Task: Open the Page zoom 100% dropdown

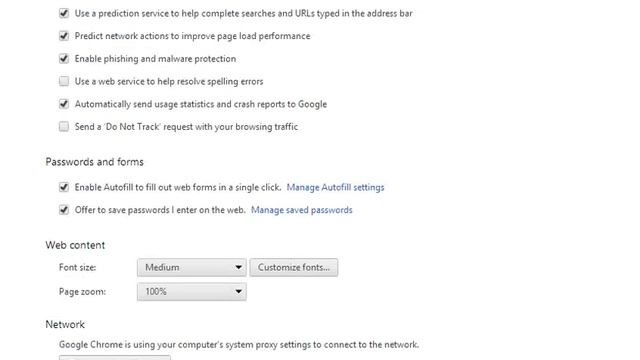Action: click(192, 292)
